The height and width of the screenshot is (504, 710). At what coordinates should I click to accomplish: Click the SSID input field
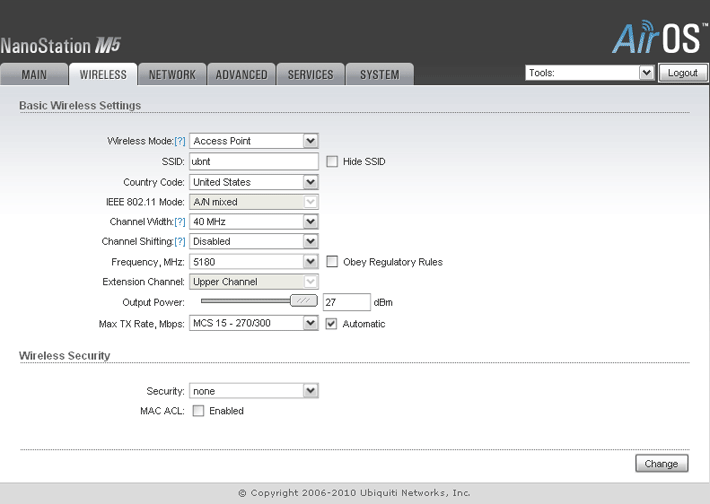tap(254, 162)
